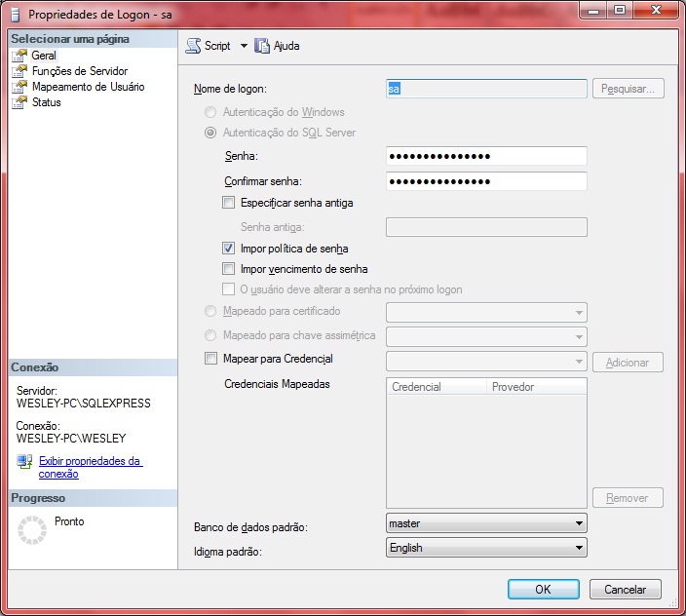Click into the Senha password field
The image size is (686, 616).
click(x=486, y=156)
